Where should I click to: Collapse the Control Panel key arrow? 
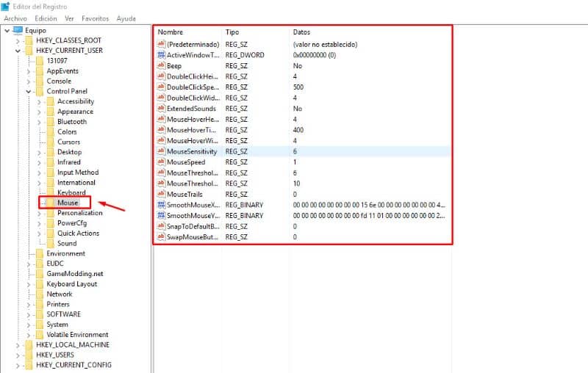[29, 91]
